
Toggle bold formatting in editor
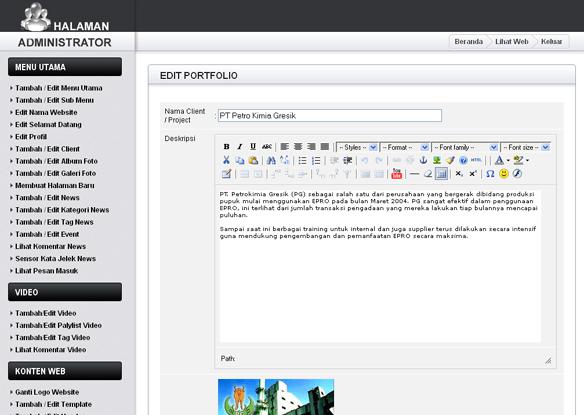click(x=226, y=147)
